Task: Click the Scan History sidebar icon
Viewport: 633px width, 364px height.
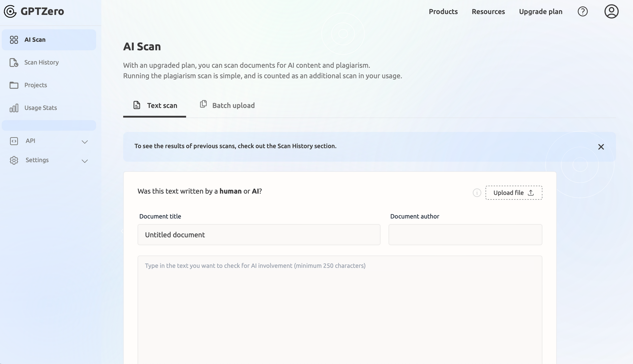Action: tap(14, 62)
